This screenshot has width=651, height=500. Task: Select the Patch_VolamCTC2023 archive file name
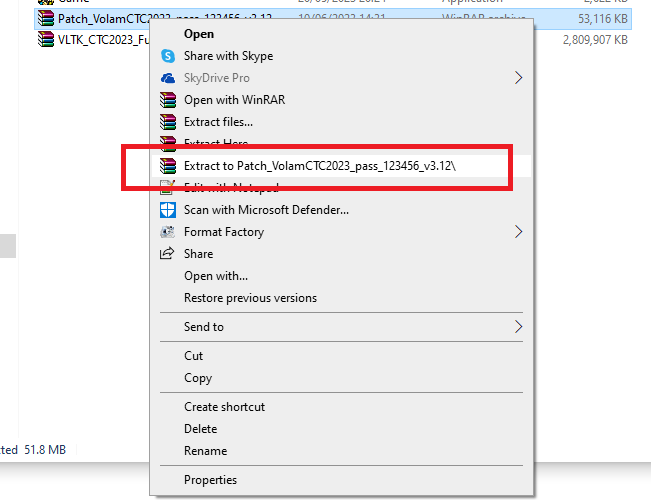[103, 19]
